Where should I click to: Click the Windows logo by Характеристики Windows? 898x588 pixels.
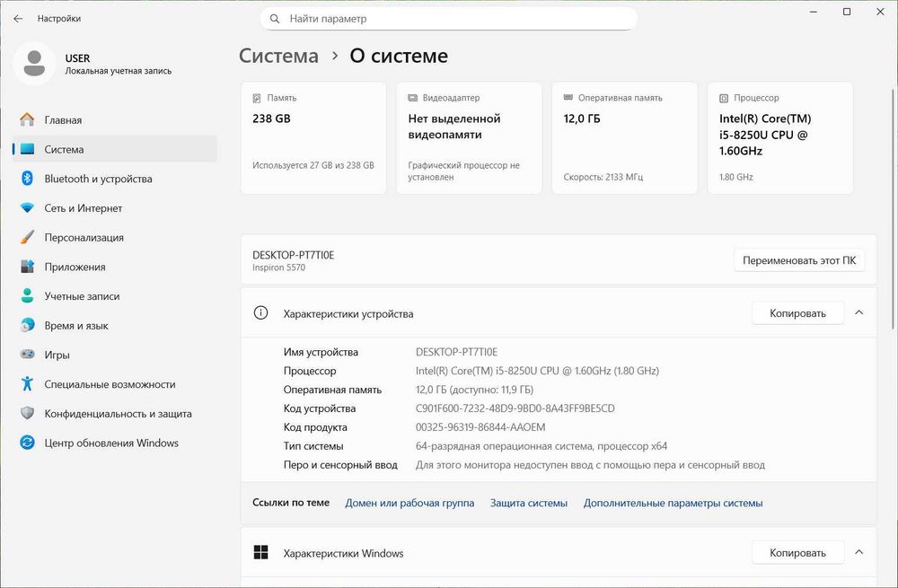click(260, 552)
